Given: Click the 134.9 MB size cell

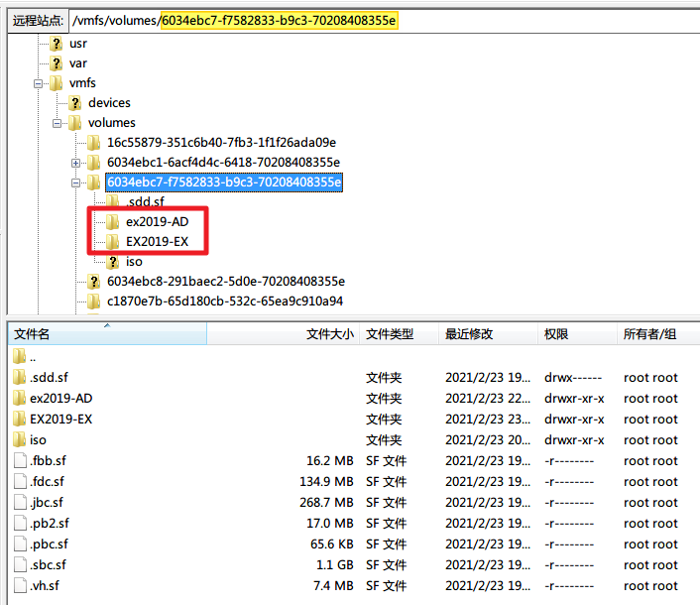Looking at the screenshot, I should (327, 482).
